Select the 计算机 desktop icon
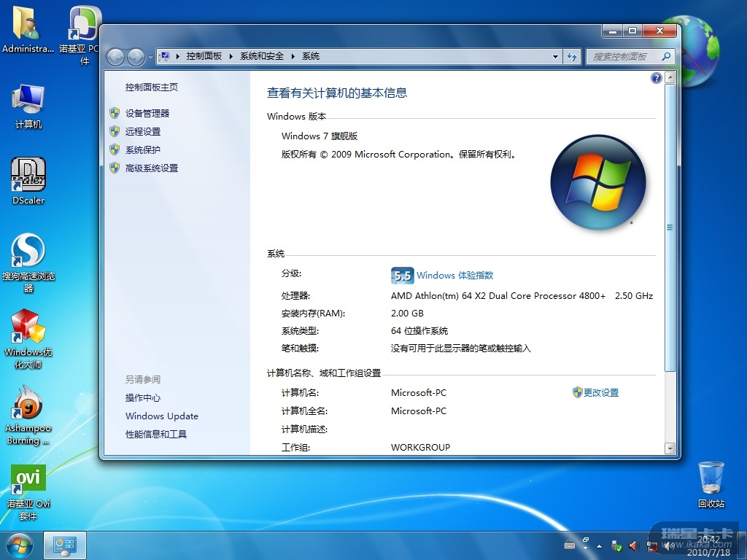Image resolution: width=747 pixels, height=560 pixels. 28,106
